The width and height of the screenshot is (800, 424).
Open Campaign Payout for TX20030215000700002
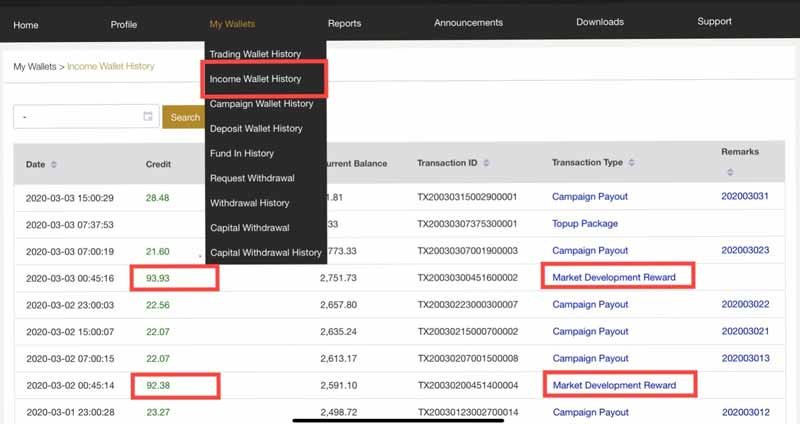(x=590, y=331)
